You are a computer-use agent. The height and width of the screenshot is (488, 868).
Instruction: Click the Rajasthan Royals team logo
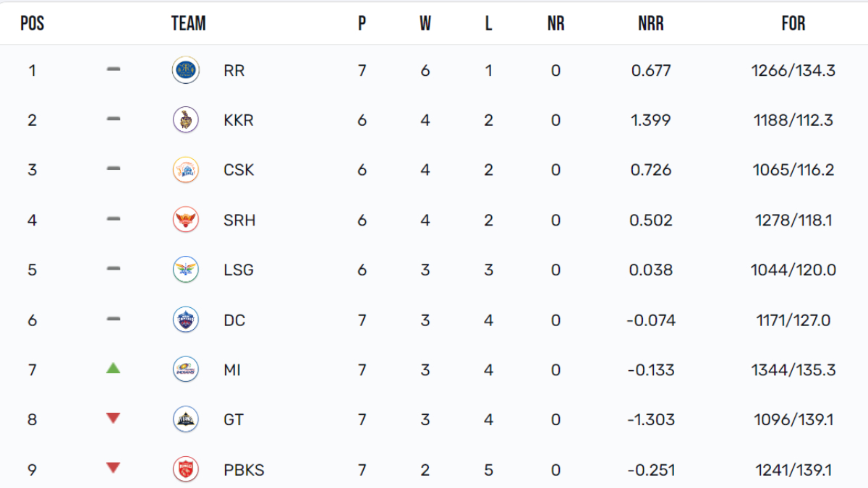point(186,70)
